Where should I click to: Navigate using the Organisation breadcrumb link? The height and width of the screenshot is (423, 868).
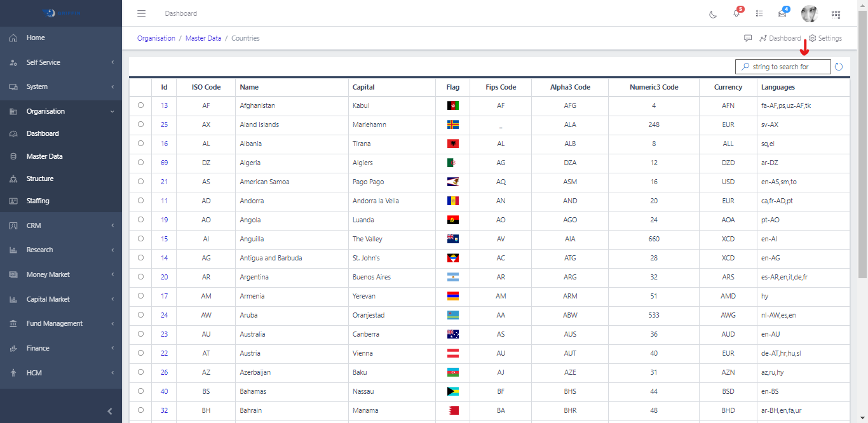point(156,38)
